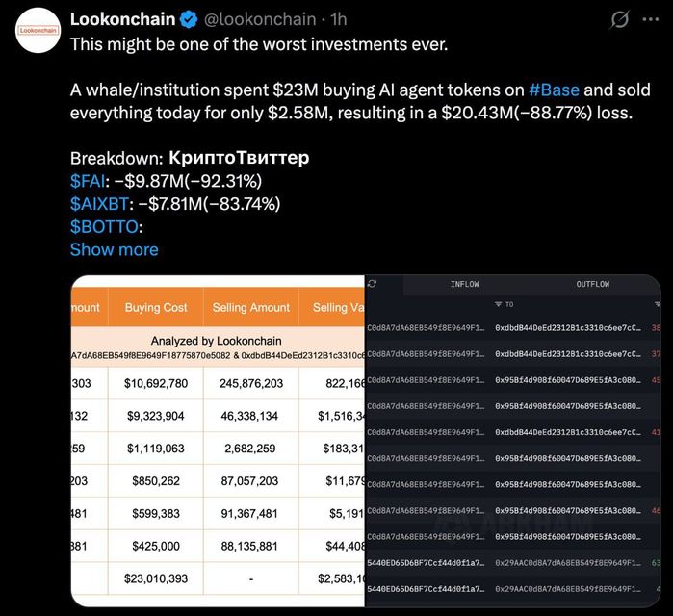Open the $AIXBT cashtag link

pyautogui.click(x=101, y=203)
